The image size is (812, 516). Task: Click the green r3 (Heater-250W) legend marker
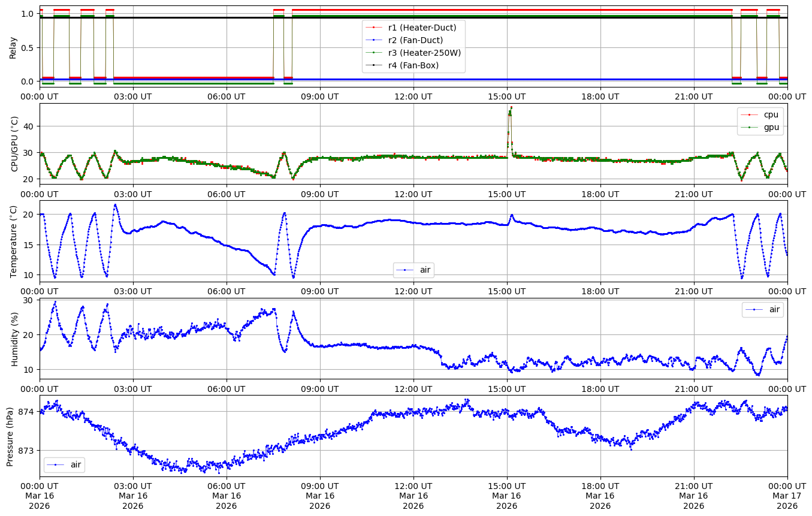pyautogui.click(x=375, y=53)
